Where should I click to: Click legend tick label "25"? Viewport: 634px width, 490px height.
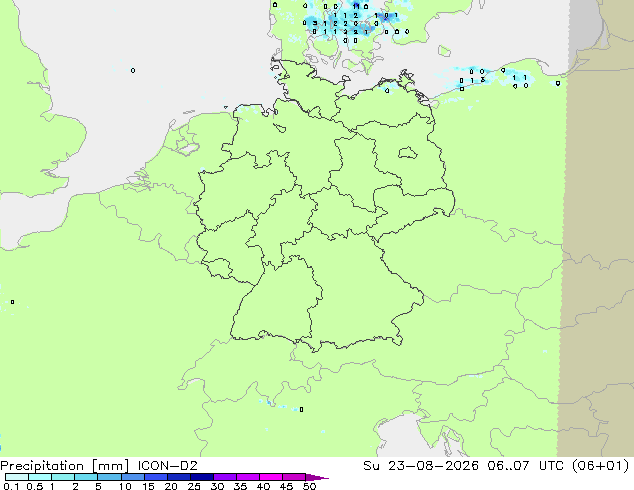[x=194, y=486]
